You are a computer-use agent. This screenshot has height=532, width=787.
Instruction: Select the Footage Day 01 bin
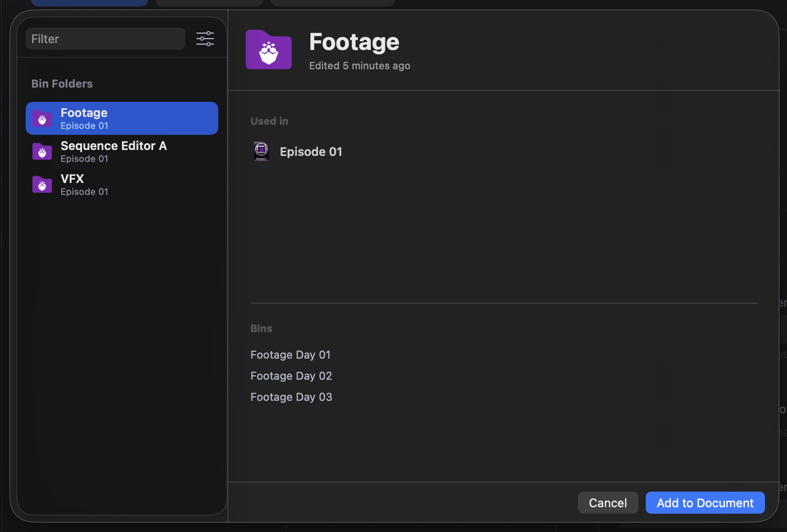[x=290, y=355]
